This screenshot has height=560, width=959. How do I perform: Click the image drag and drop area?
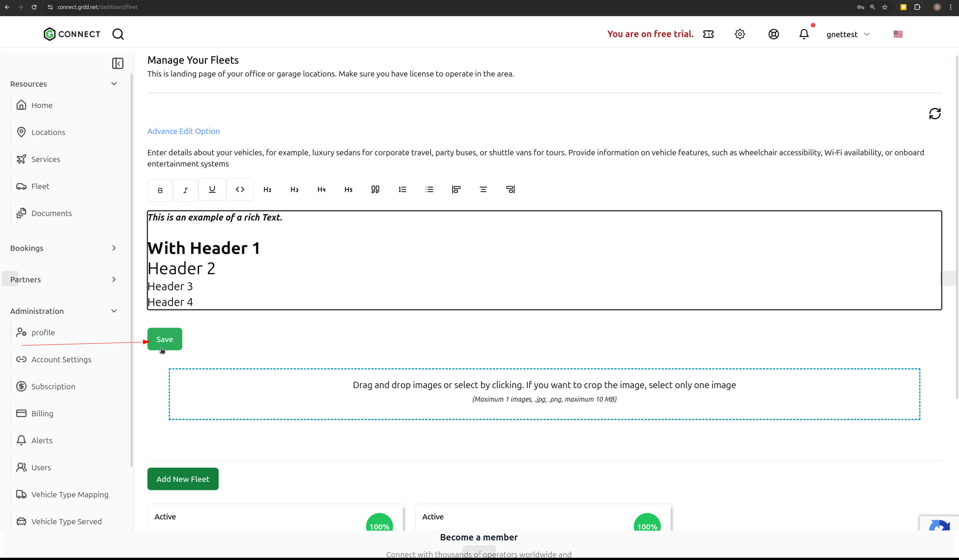click(544, 394)
